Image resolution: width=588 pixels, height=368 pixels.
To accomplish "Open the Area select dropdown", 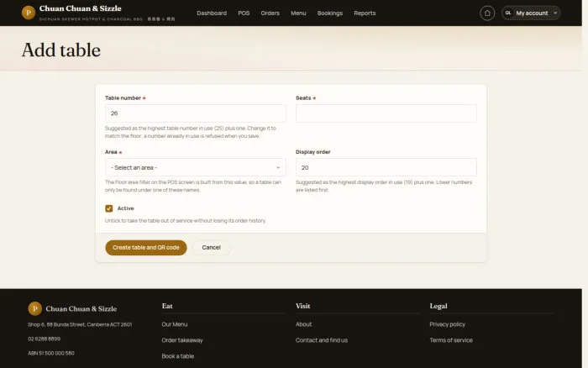I will [196, 167].
